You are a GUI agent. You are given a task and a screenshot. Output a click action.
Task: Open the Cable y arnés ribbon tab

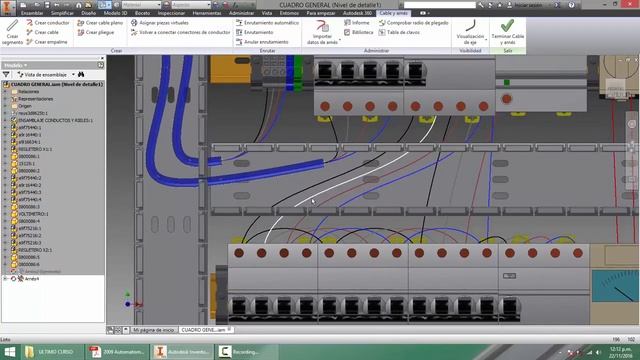click(393, 13)
